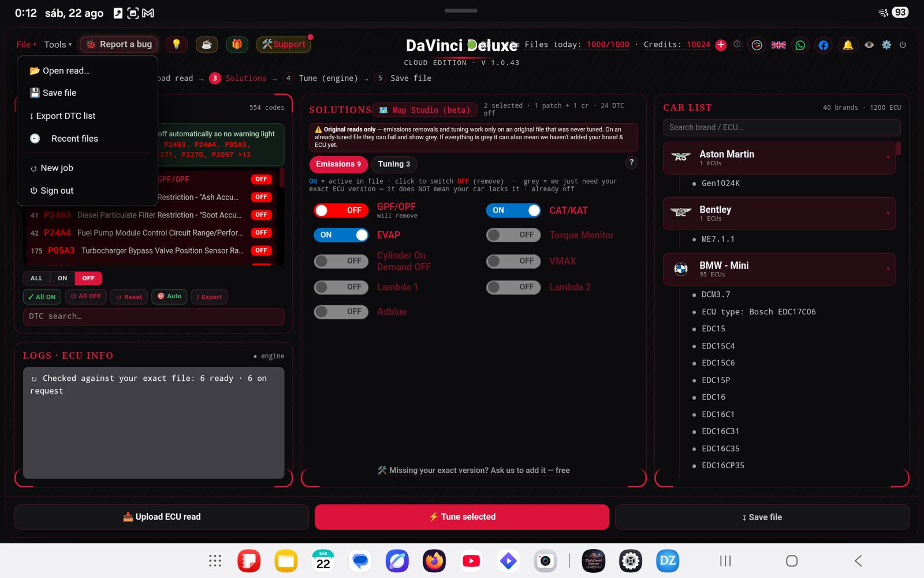Toggle the eye visibility icon in header

click(x=869, y=45)
